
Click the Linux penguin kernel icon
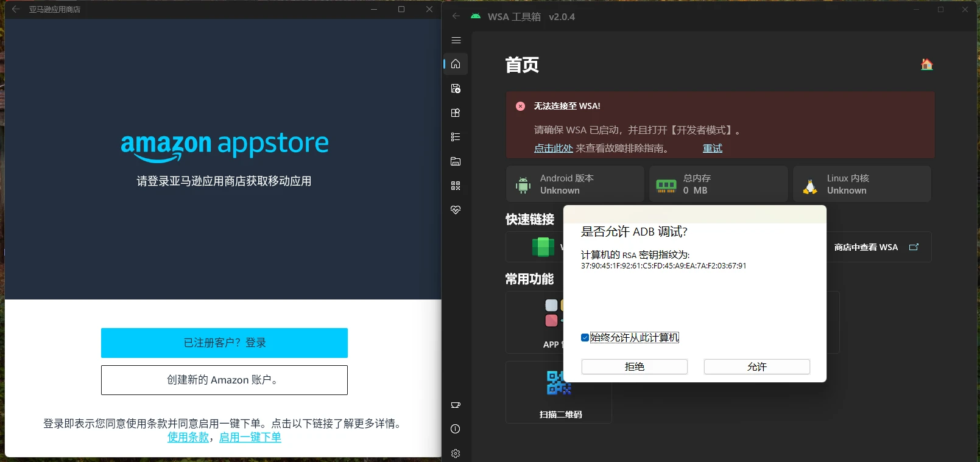(810, 186)
